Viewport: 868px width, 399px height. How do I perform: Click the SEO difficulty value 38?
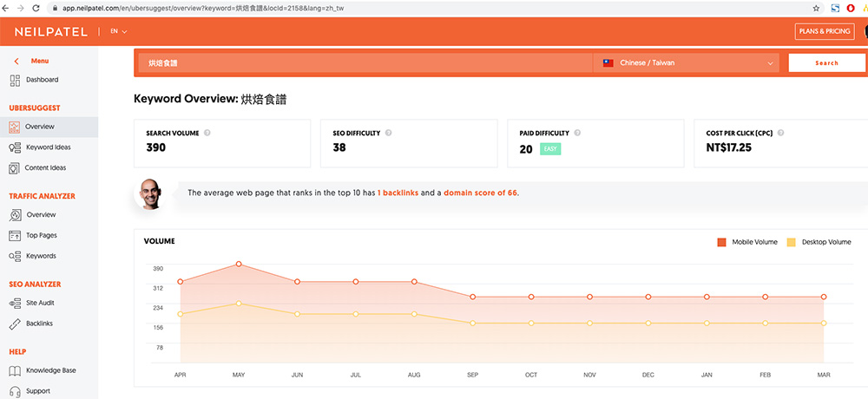[x=339, y=147]
